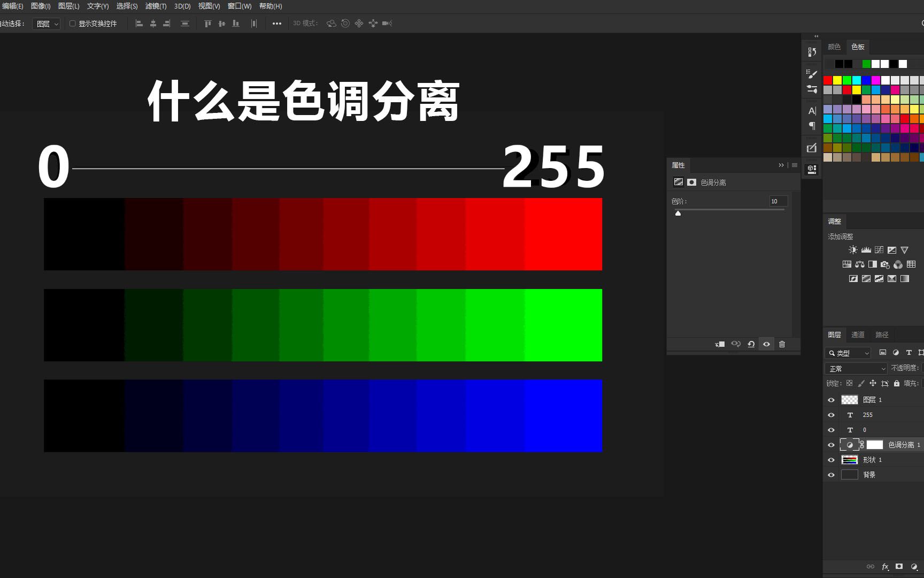Switch to the 颜色 tab
This screenshot has height=578, width=924.
click(834, 47)
